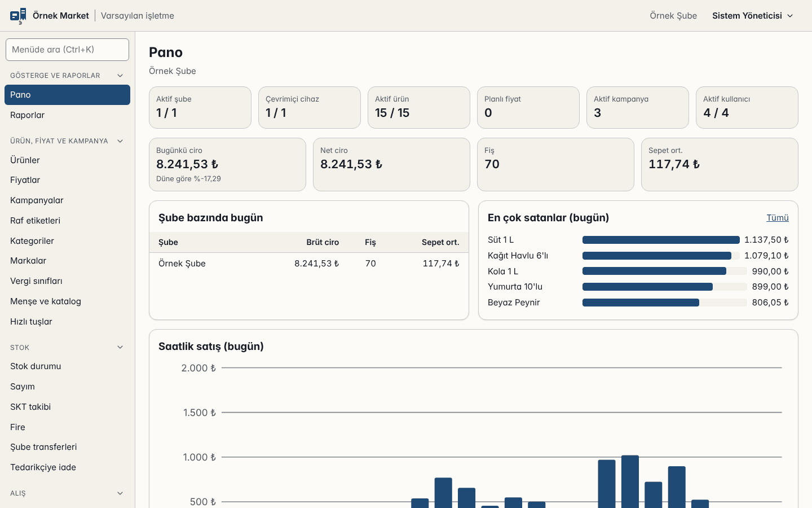Viewport: 812px width, 508px height.
Task: Open Tedarikçiye iade page
Action: (x=67, y=467)
